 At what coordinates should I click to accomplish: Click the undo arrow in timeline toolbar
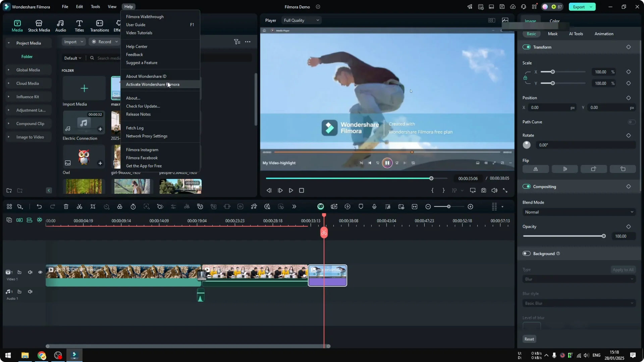point(39,206)
